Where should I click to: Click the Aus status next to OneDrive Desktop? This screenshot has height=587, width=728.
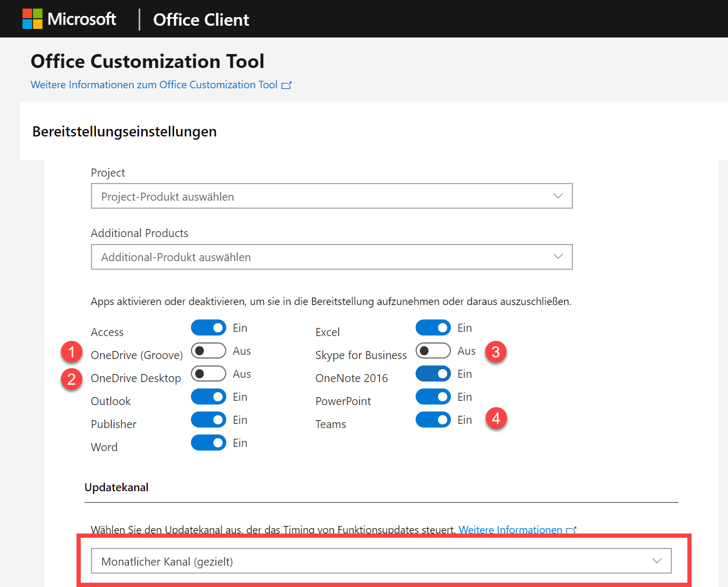(x=242, y=374)
